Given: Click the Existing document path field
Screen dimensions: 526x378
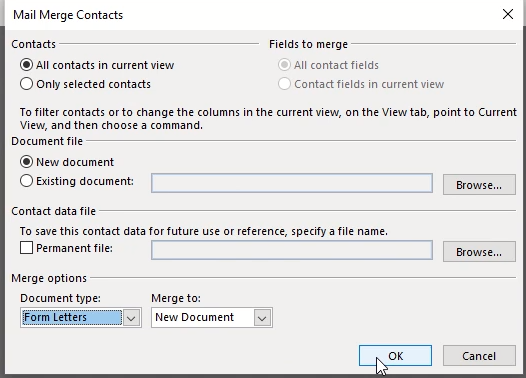Looking at the screenshot, I should 292,183.
